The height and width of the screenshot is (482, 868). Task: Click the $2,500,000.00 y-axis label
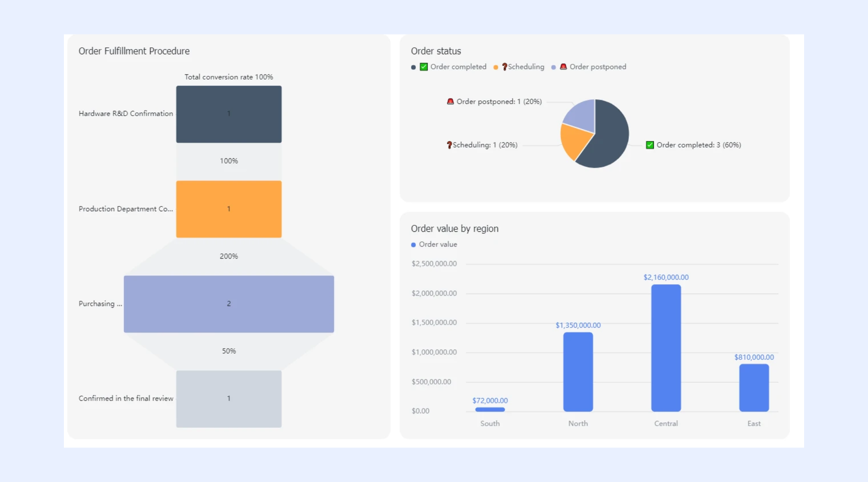[x=434, y=263]
